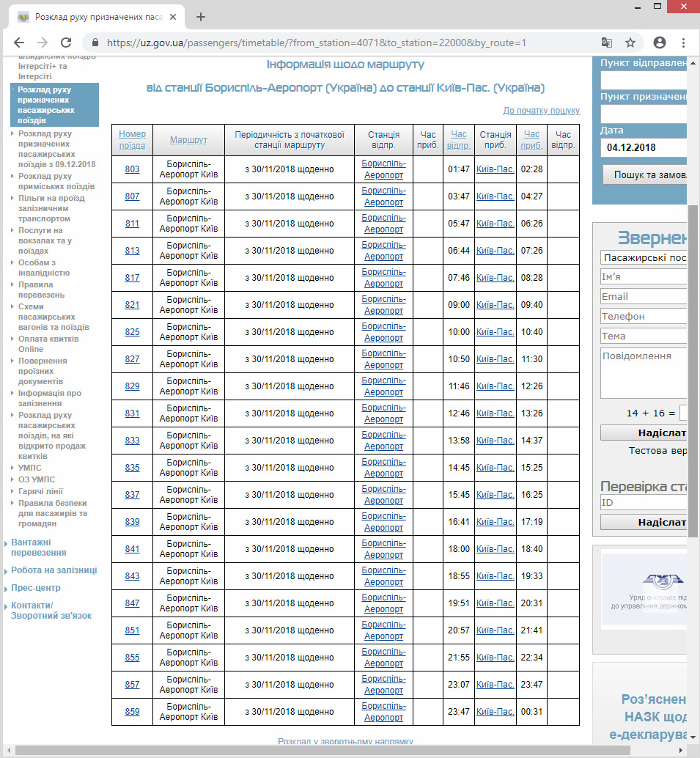Viewport: 700px width, 758px height.
Task: Click the Дата field with 04.12.2018
Action: click(644, 147)
